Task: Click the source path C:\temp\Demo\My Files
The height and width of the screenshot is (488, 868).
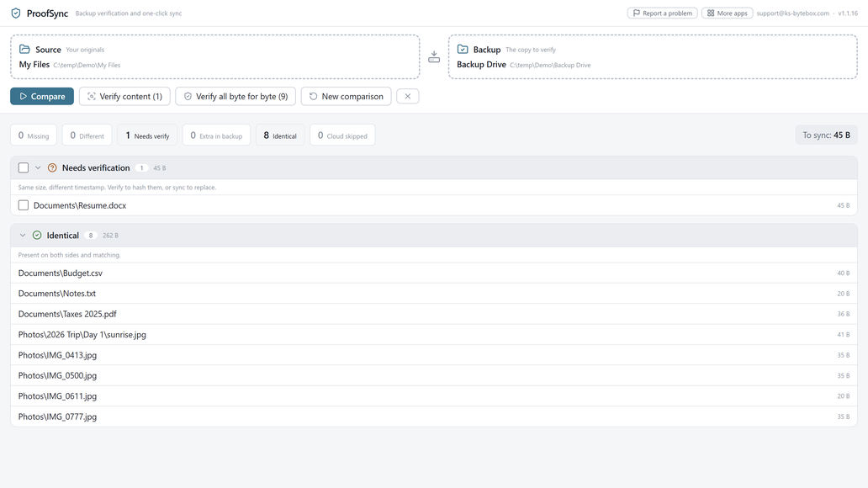Action: (x=87, y=65)
